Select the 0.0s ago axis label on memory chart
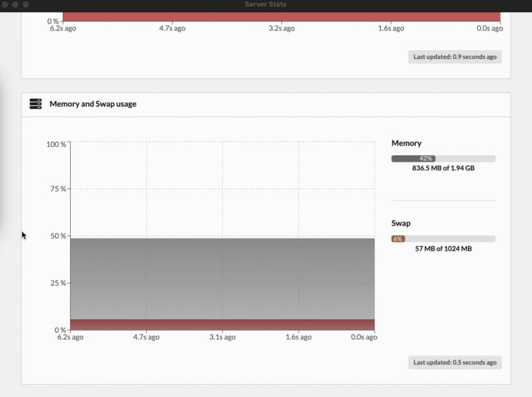The width and height of the screenshot is (532, 397). (x=362, y=337)
